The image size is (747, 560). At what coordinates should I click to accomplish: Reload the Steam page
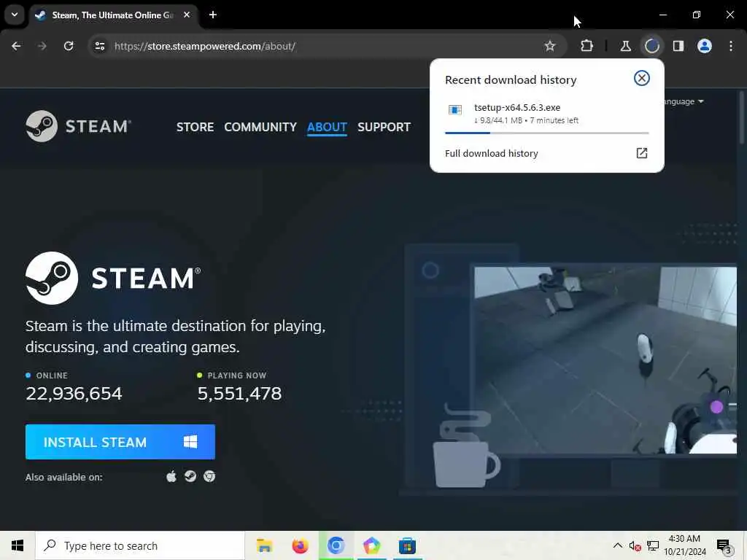coord(69,46)
